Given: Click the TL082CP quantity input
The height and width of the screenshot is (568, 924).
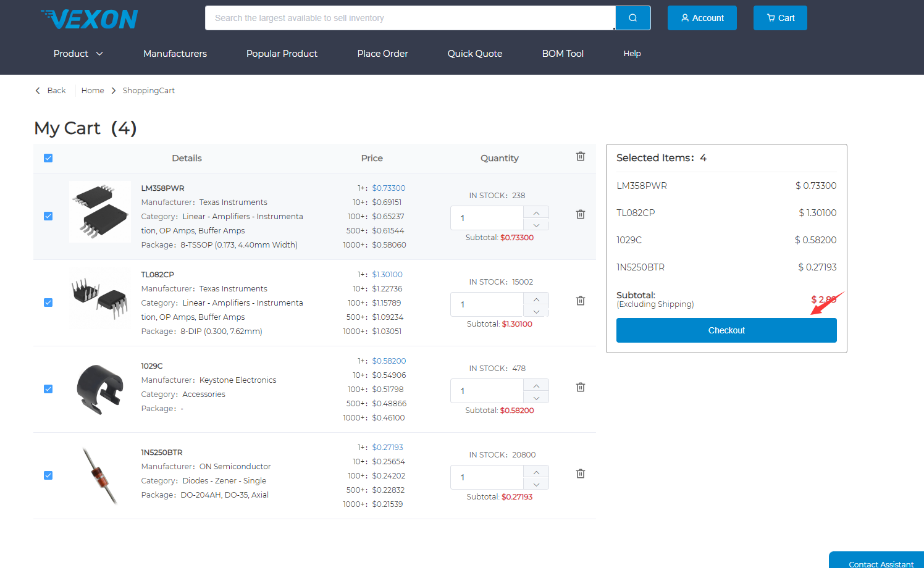Looking at the screenshot, I should coord(487,304).
